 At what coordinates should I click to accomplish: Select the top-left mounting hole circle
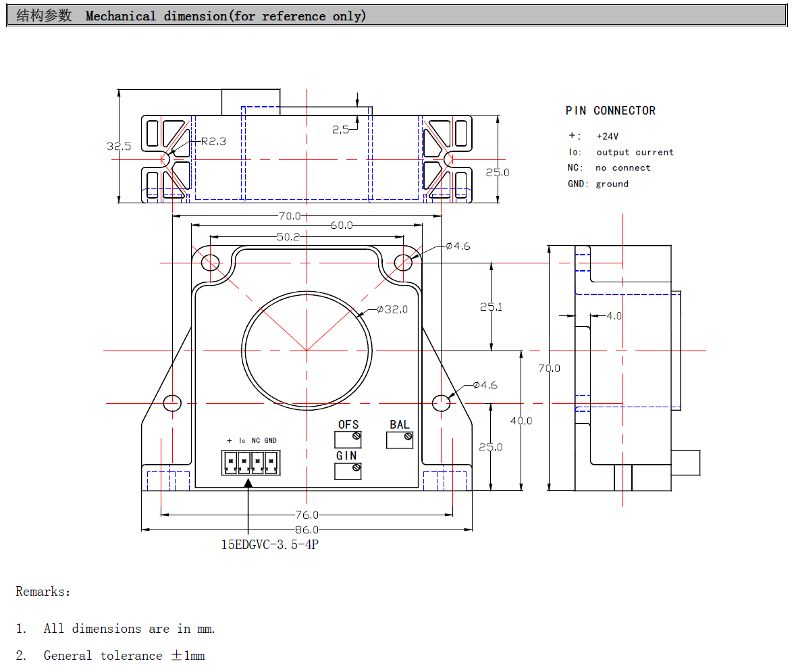click(x=209, y=262)
